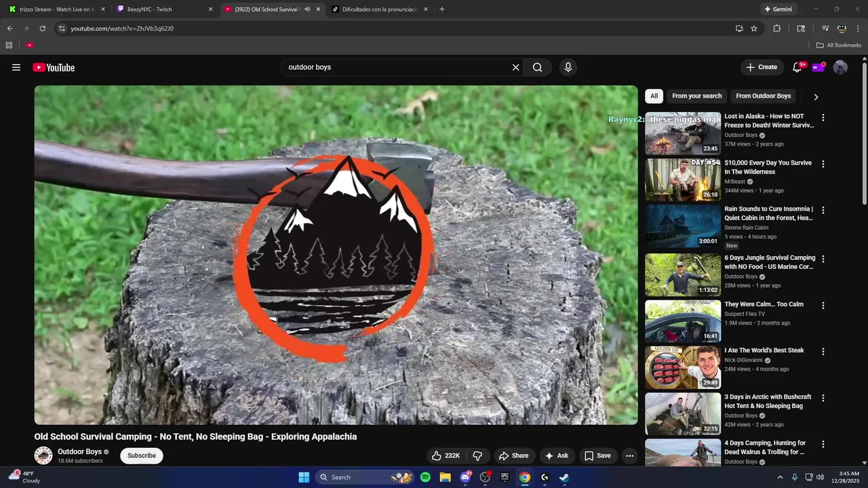868x488 pixels.
Task: Select the From your search chip
Action: tap(696, 96)
